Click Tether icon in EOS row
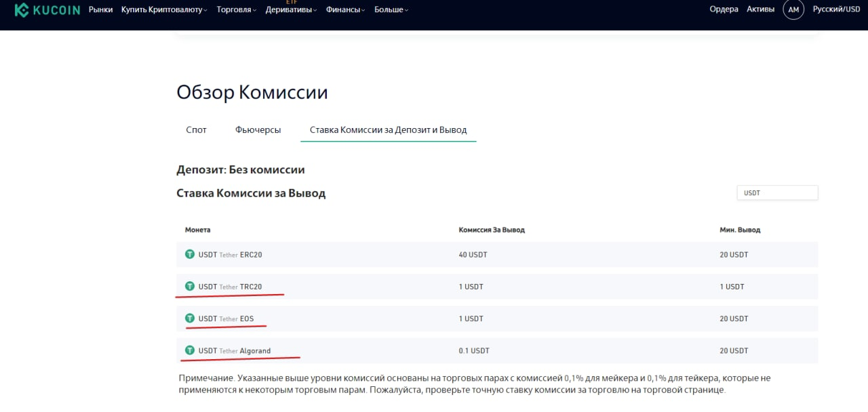The width and height of the screenshot is (868, 412). (190, 318)
